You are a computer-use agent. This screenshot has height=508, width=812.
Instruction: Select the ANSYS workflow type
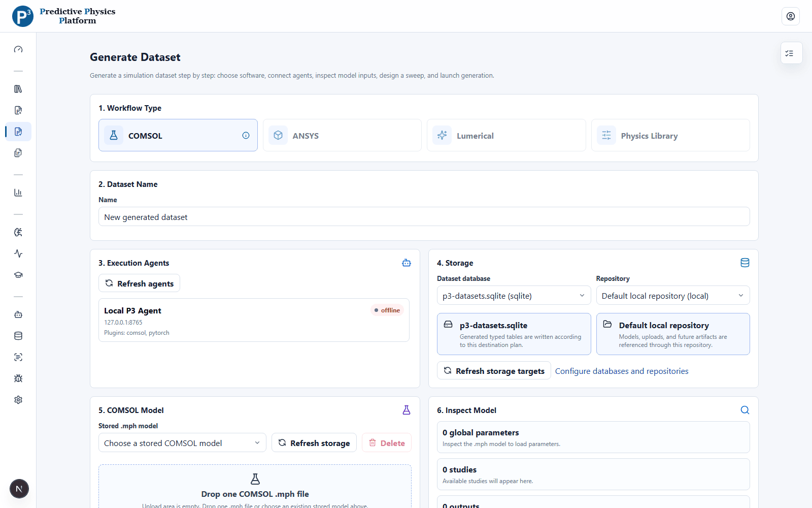pyautogui.click(x=342, y=135)
